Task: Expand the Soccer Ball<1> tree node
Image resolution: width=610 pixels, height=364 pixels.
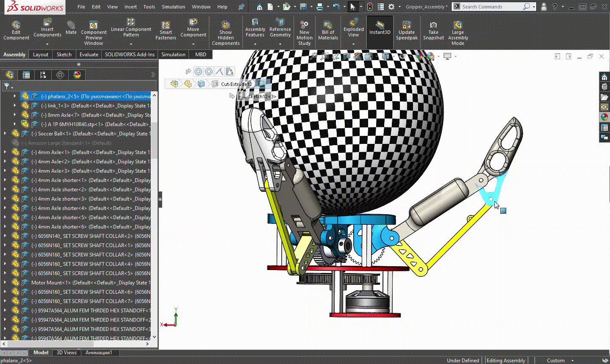Action: [x=5, y=133]
